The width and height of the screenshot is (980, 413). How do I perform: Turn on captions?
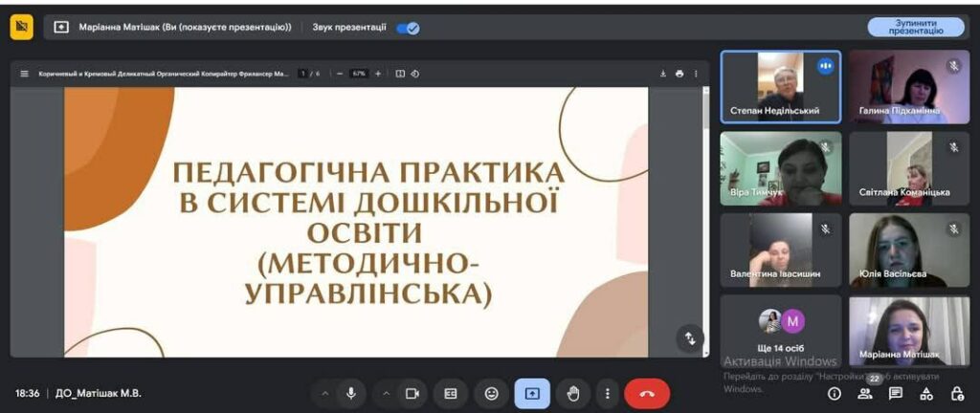tap(451, 393)
